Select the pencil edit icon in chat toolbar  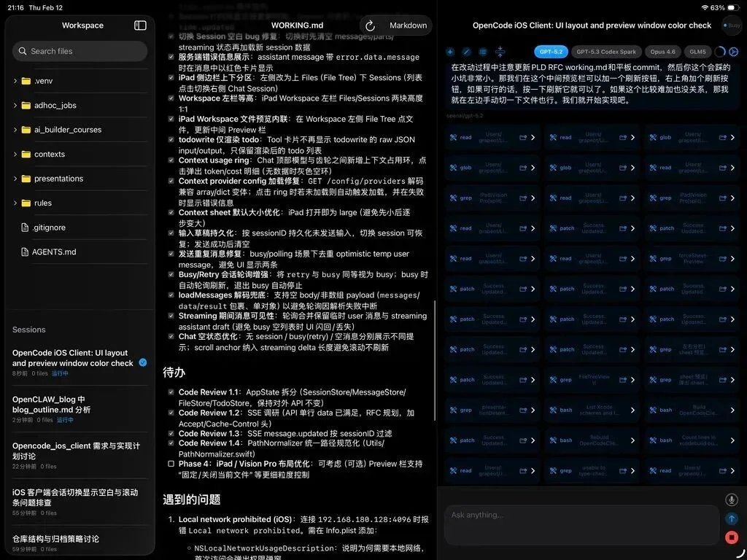(x=467, y=52)
